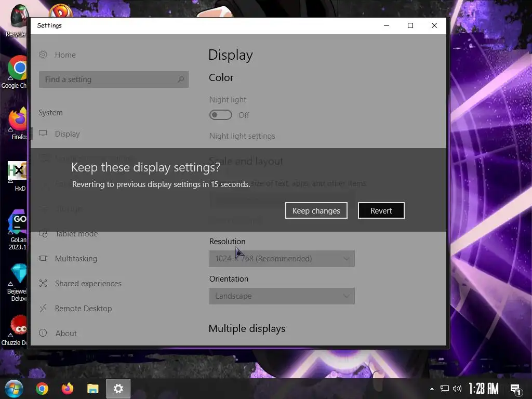This screenshot has width=532, height=399.
Task: Click the Remote Desktop icon
Action: click(x=43, y=308)
